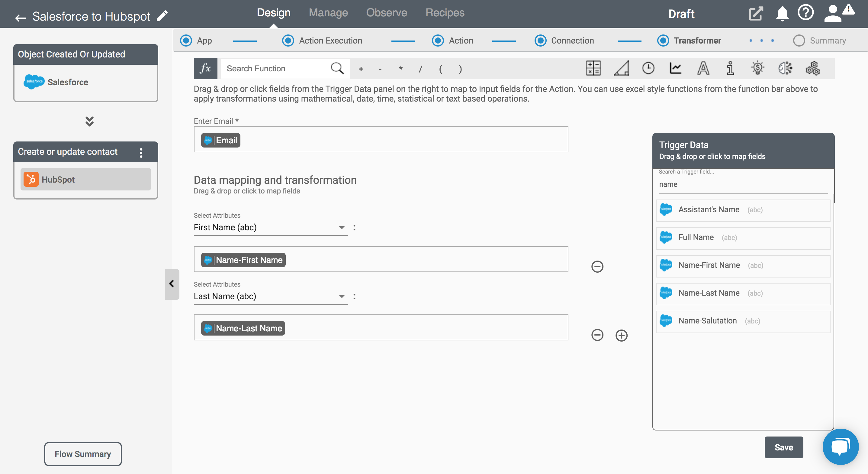Viewport: 868px width, 474px height.
Task: Open trigonometry triangle functions icon
Action: tap(621, 68)
